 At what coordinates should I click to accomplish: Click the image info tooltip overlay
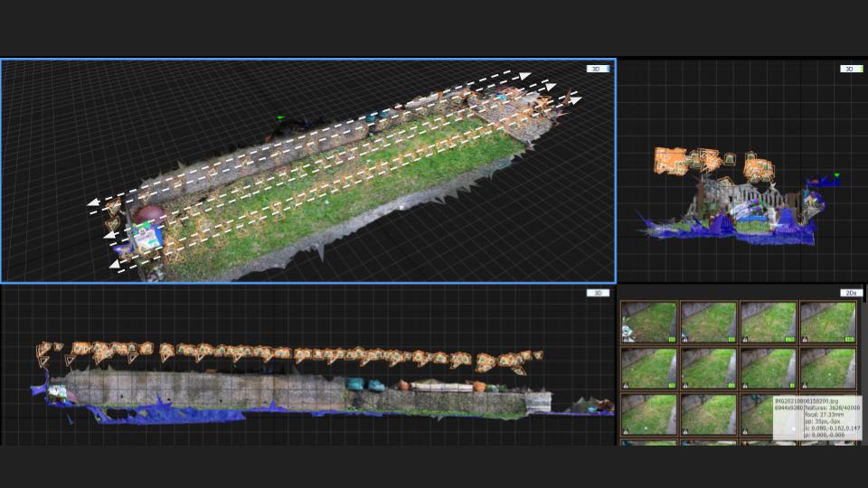point(816,418)
